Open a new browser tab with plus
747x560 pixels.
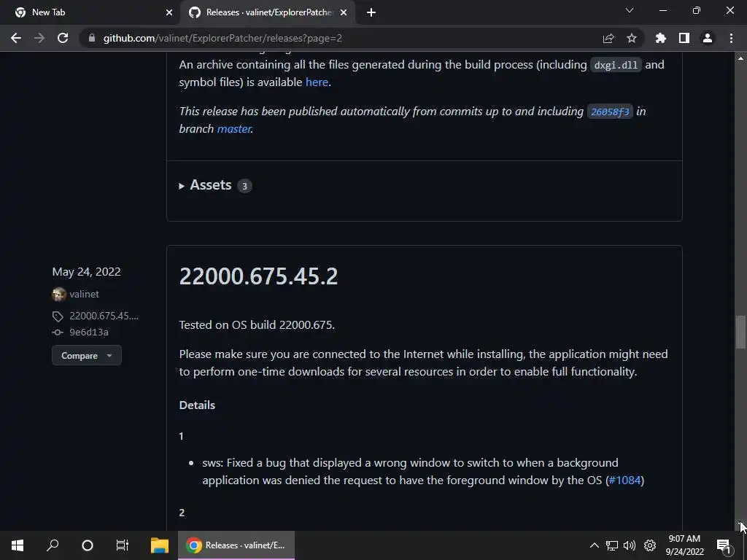pos(371,12)
